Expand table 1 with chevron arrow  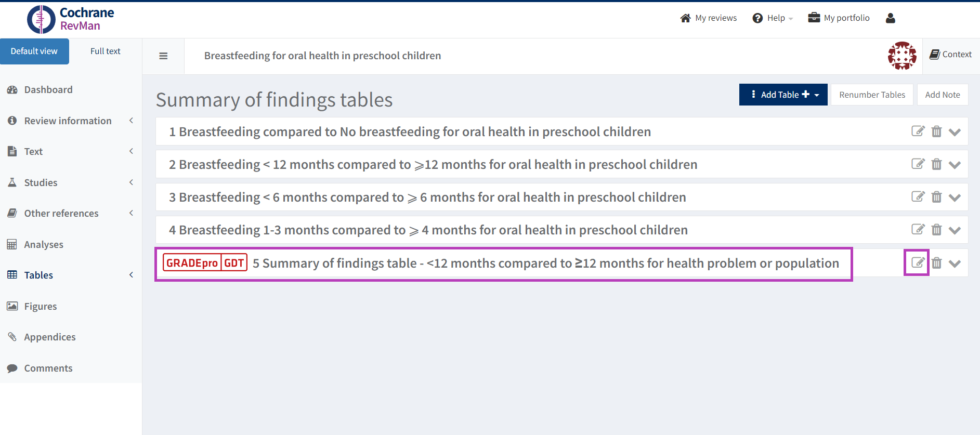pos(955,132)
